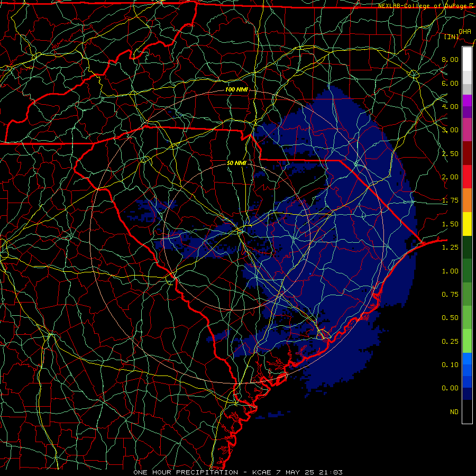
Task: Select the orange legend swatch
Action: tap(467, 200)
